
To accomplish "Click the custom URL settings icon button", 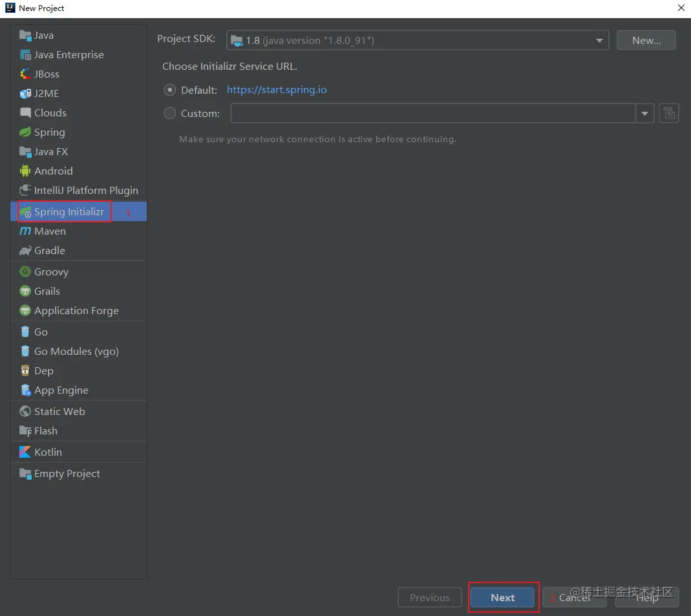I will point(668,113).
